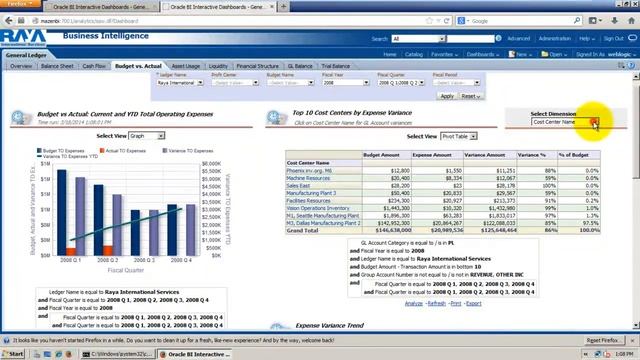Open the Help menu

[587, 38]
